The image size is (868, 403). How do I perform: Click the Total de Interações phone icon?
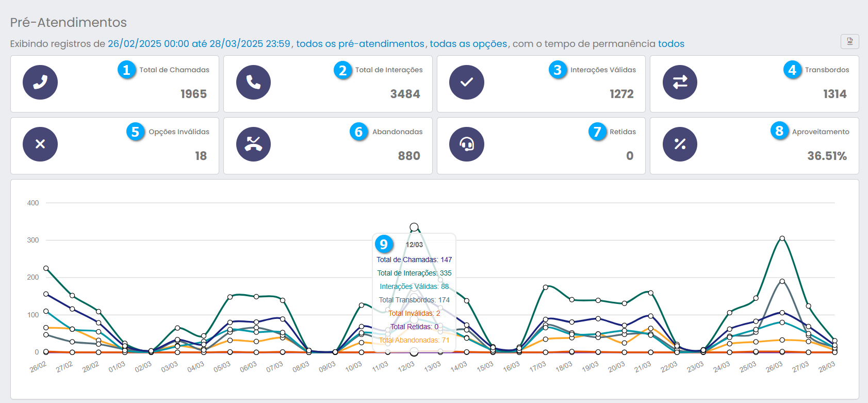coord(253,83)
